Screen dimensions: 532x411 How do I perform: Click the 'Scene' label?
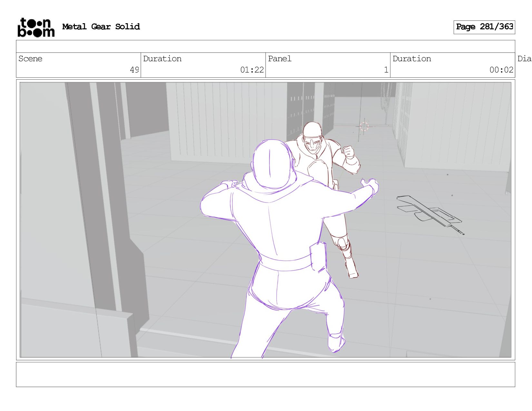[x=30, y=59]
